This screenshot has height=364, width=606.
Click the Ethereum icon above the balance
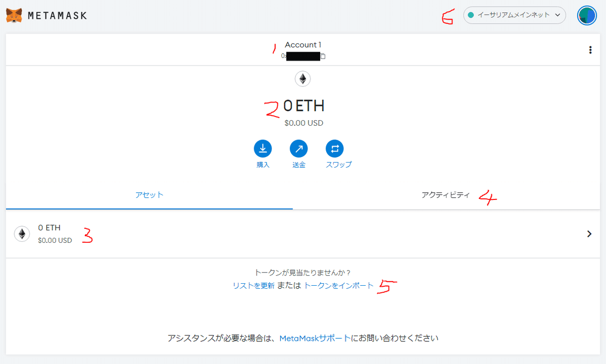click(x=303, y=79)
